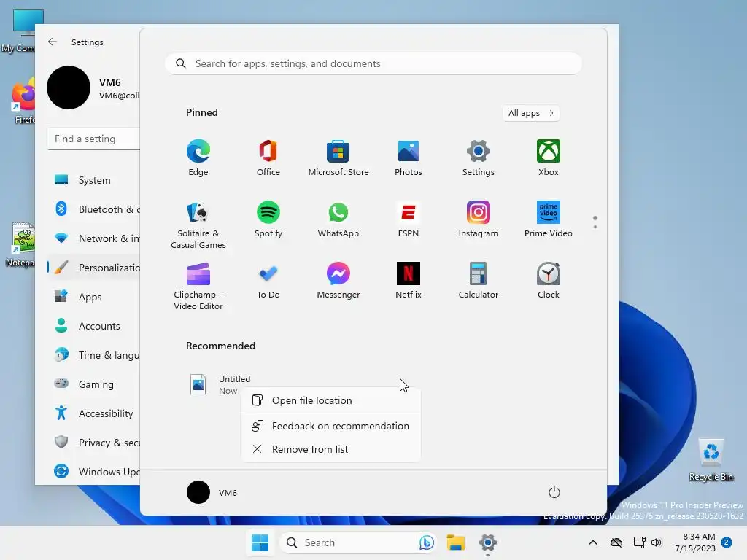This screenshot has height=560, width=747.
Task: Click the power button in Start menu
Action: [554, 492]
